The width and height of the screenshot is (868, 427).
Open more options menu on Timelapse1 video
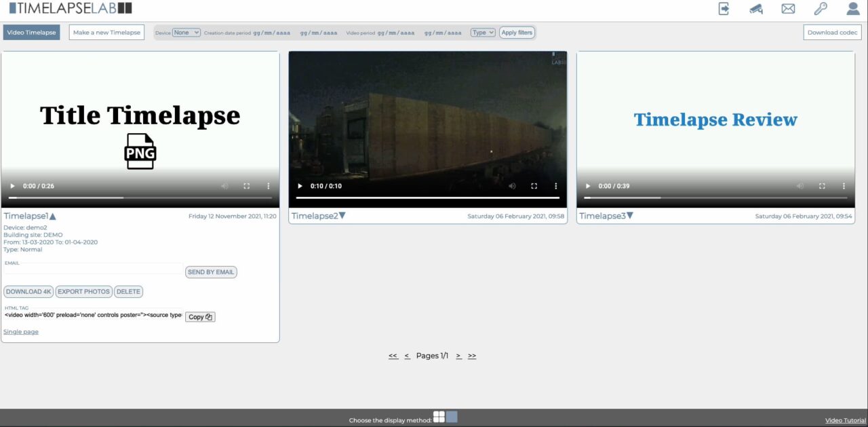269,186
